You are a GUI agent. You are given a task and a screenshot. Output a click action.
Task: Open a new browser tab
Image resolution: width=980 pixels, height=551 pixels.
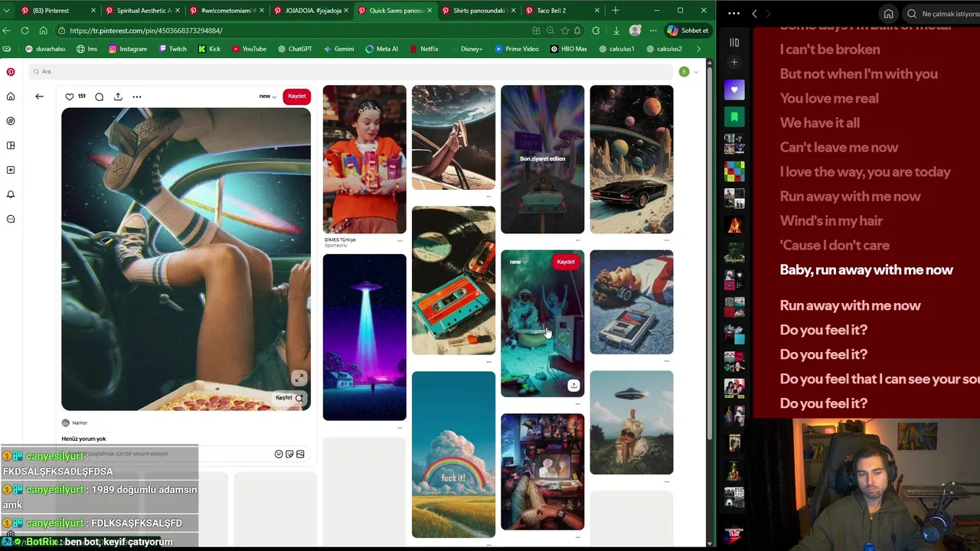click(616, 11)
